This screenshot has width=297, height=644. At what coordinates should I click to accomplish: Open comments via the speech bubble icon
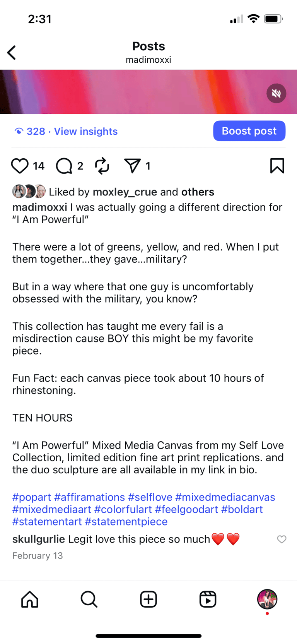click(64, 166)
